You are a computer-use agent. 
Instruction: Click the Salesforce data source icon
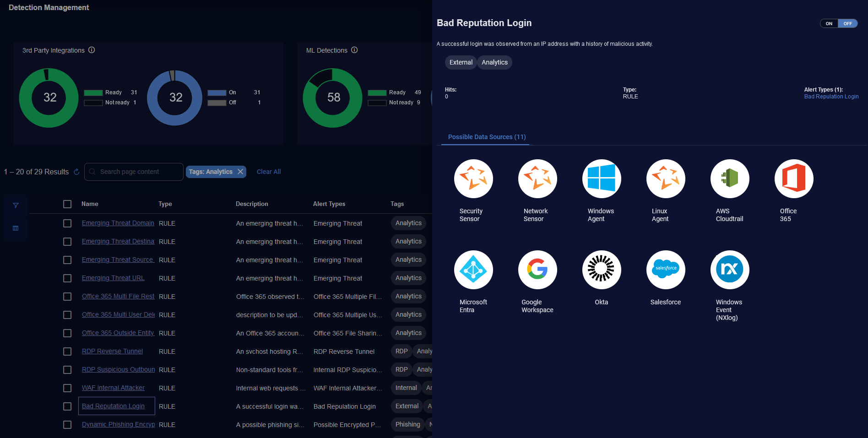pyautogui.click(x=665, y=270)
